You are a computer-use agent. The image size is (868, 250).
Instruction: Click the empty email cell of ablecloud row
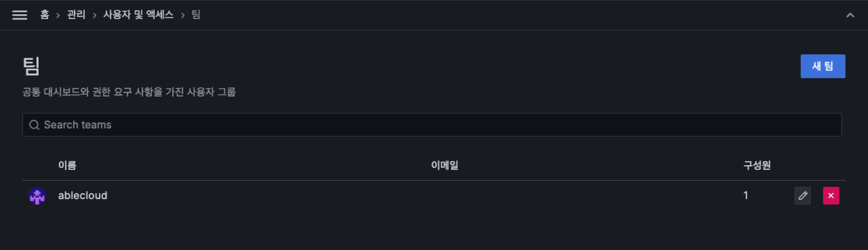coord(582,196)
